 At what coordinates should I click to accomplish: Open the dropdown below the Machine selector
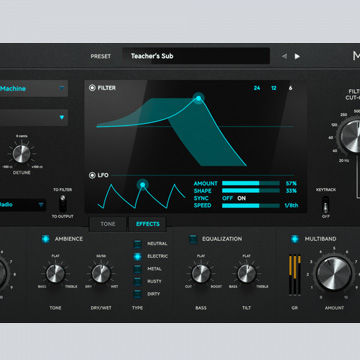coord(33,117)
